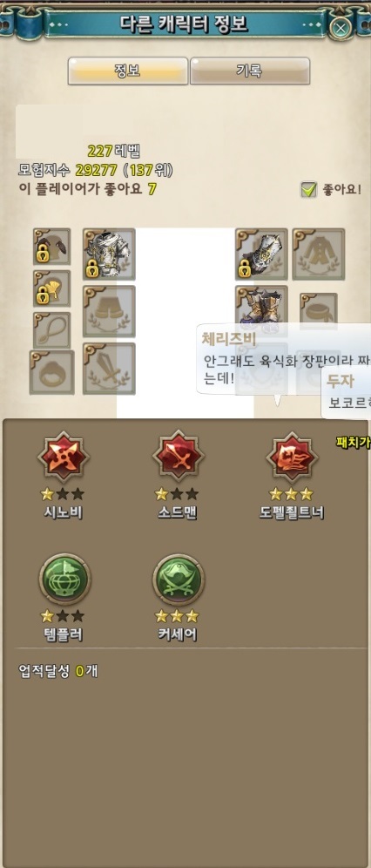Open the 도펠죌트너 class emblem
The height and width of the screenshot is (868, 371).
click(292, 458)
